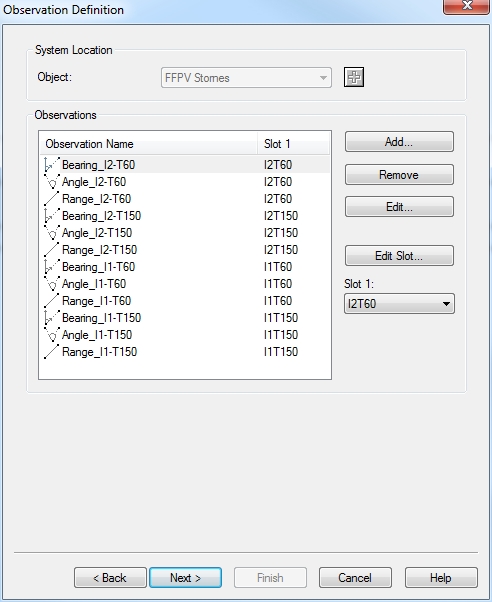Click the Observation Name column header
Viewport: 492px width, 602px height.
149,144
